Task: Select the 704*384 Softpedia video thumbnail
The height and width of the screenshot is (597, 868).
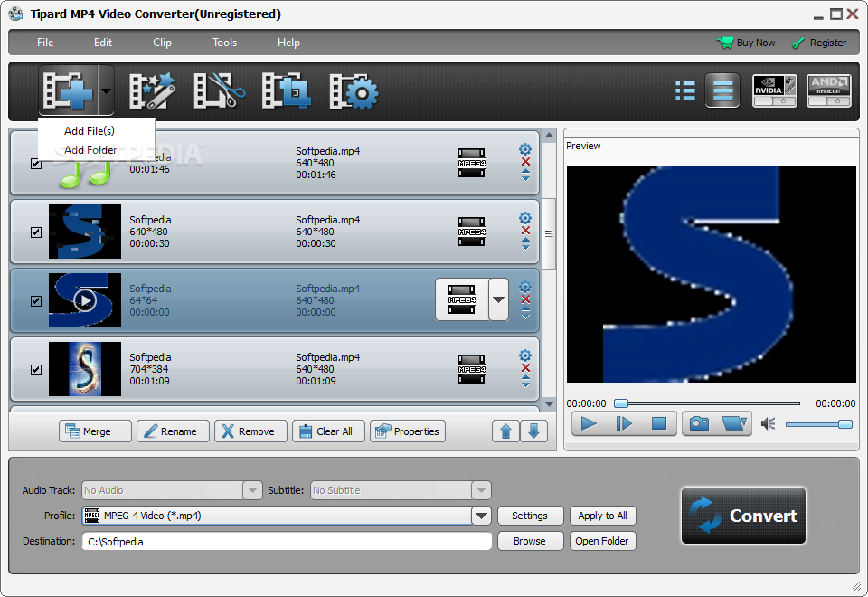Action: tap(85, 369)
